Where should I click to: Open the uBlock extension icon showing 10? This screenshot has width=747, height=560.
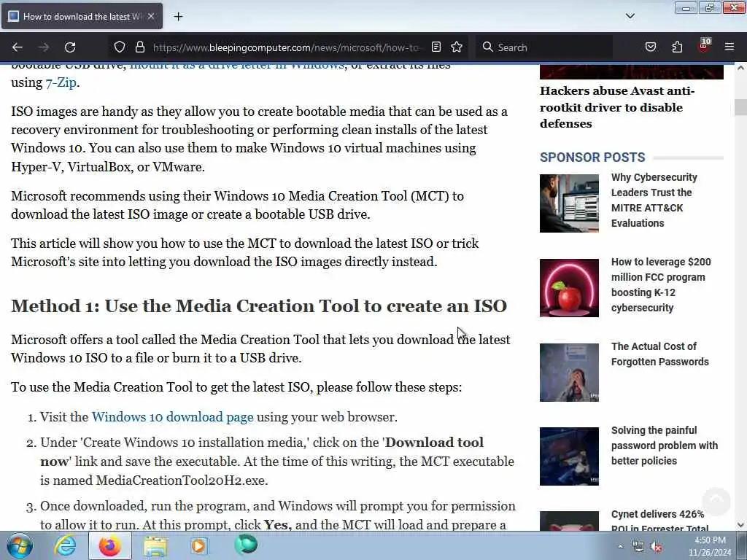(x=704, y=46)
